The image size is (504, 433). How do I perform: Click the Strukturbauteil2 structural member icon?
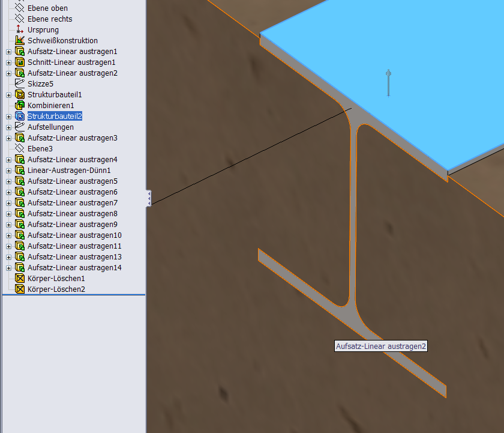(20, 116)
